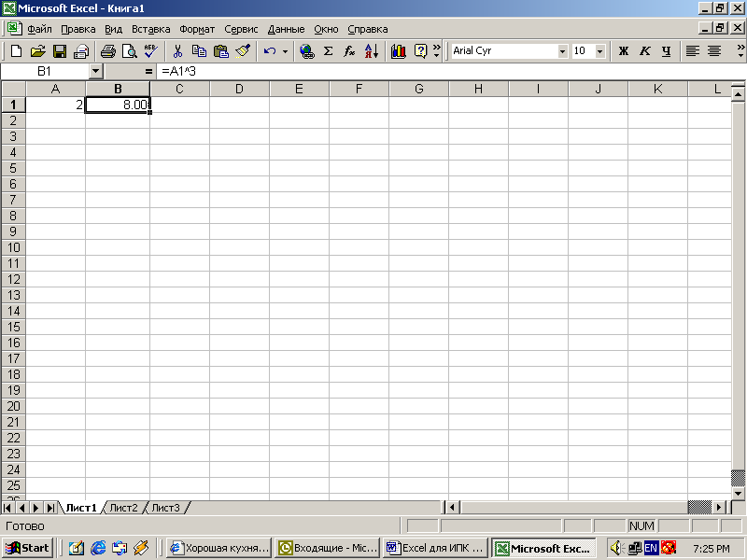Open the Сервис menu
The width and height of the screenshot is (747, 560).
[x=241, y=29]
